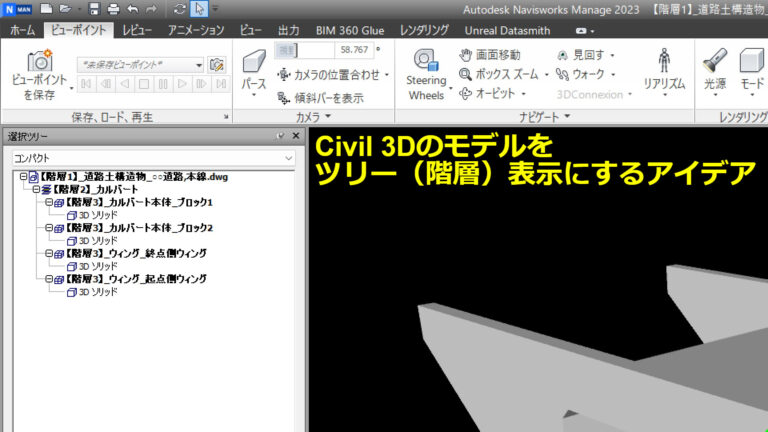Activate the Select cursor tool
Screen dimensions: 768x432
coord(199,8)
